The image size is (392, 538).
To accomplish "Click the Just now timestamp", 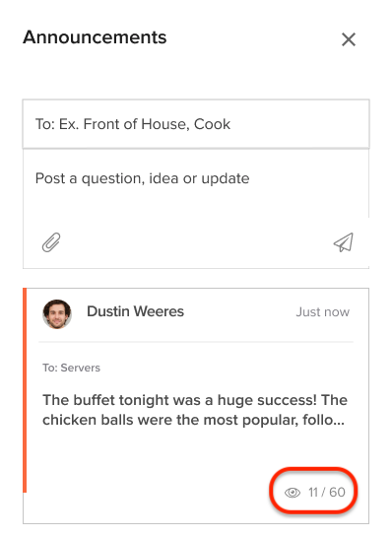I will tap(323, 312).
